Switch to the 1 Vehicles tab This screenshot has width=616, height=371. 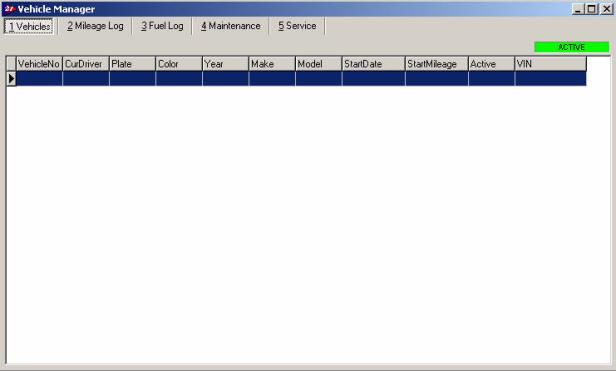[29, 26]
